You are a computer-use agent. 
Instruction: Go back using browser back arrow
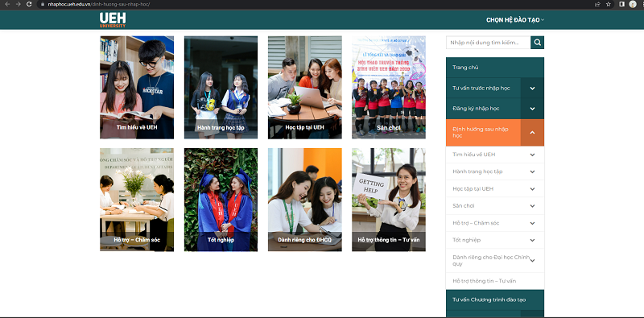7,4
